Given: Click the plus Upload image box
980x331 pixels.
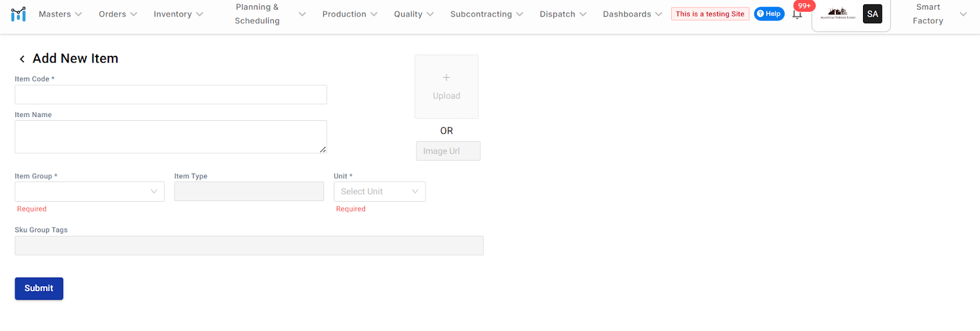Looking at the screenshot, I should [446, 86].
